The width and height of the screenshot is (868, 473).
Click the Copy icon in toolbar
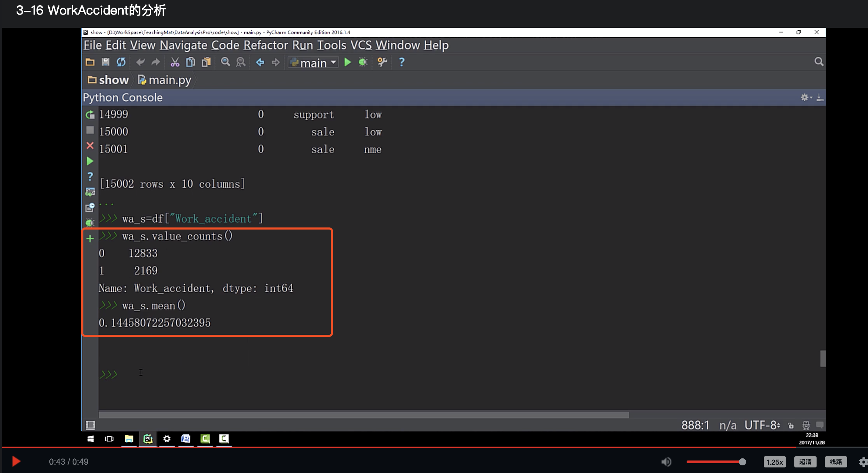(190, 62)
